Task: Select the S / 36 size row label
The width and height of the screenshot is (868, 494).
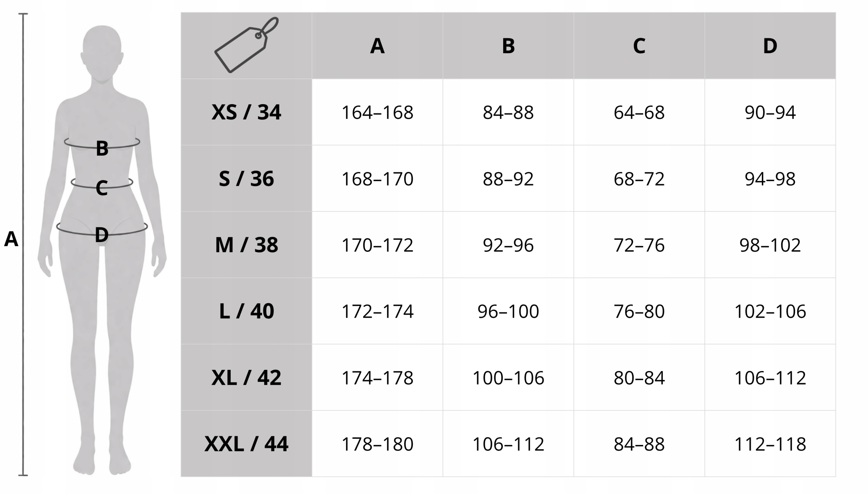Action: [246, 178]
